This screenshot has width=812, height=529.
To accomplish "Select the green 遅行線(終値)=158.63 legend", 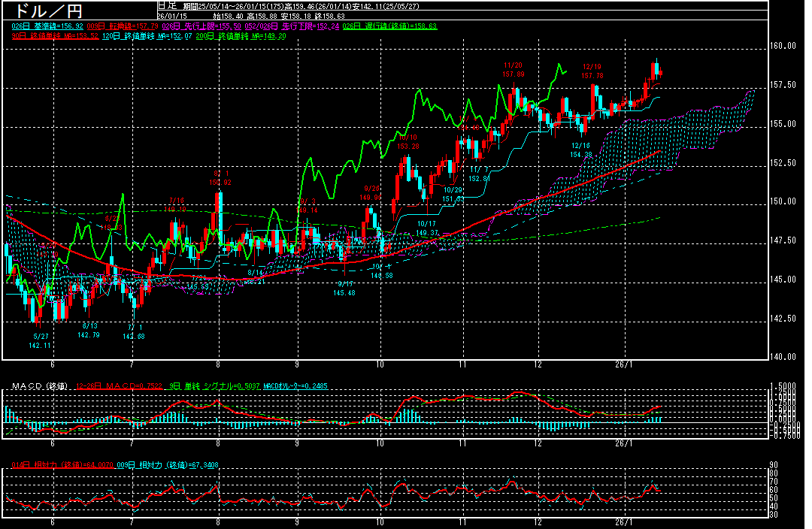I will [389, 26].
